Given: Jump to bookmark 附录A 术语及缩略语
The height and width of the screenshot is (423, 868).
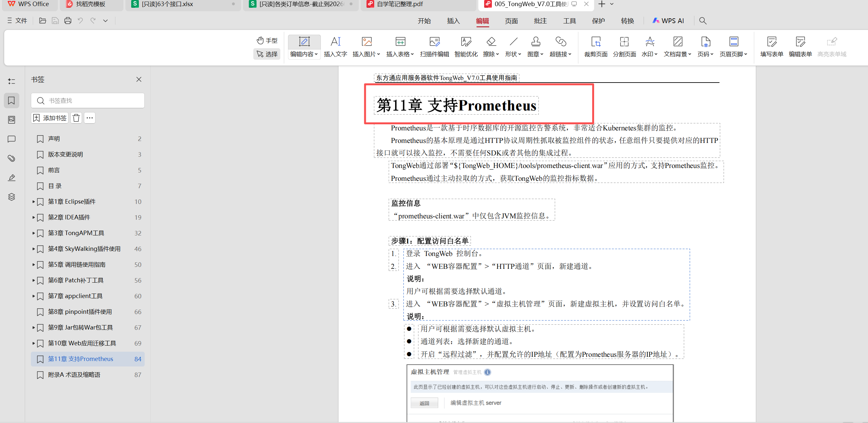Looking at the screenshot, I should coord(88,375).
